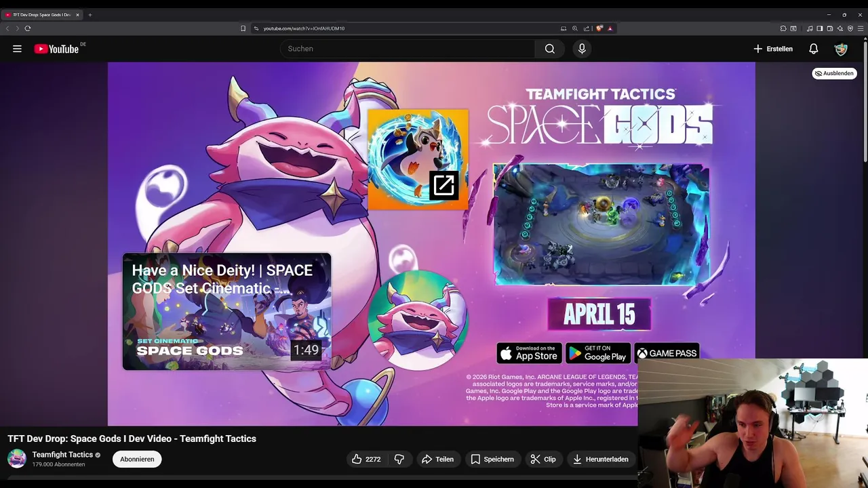868x488 pixels.
Task: Open the pink creature channel end-screen circle
Action: pos(418,320)
